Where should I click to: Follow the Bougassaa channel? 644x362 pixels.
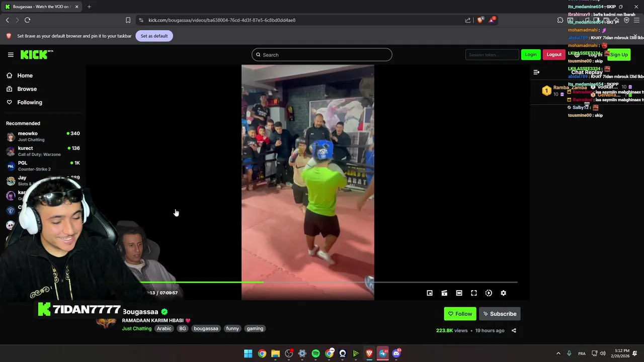pyautogui.click(x=460, y=314)
